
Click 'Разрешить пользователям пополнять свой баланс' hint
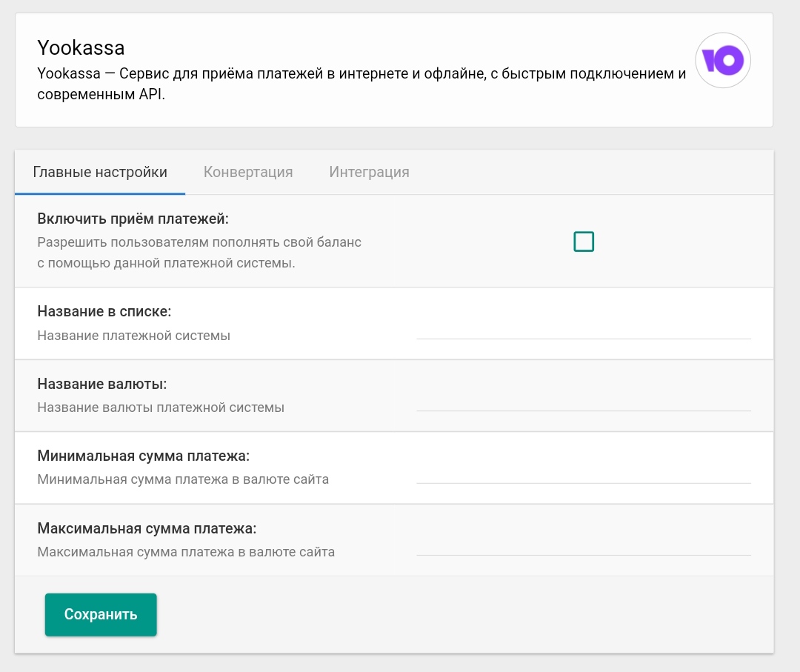pyautogui.click(x=199, y=242)
